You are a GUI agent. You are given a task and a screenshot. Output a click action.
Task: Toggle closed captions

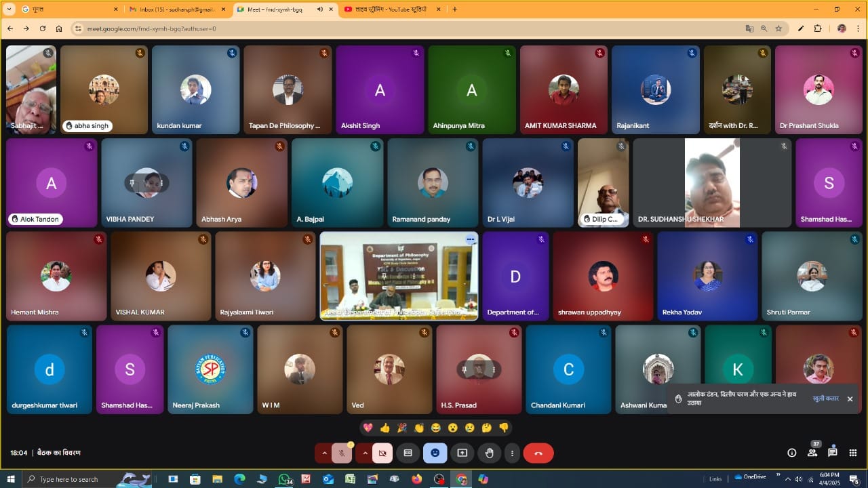(x=408, y=453)
